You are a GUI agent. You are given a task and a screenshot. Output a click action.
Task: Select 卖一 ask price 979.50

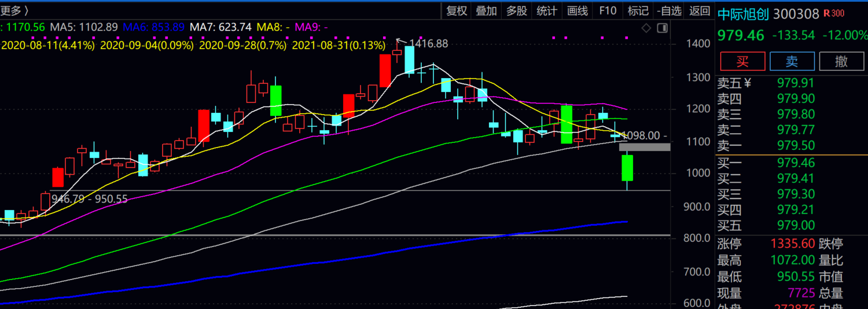coord(796,145)
